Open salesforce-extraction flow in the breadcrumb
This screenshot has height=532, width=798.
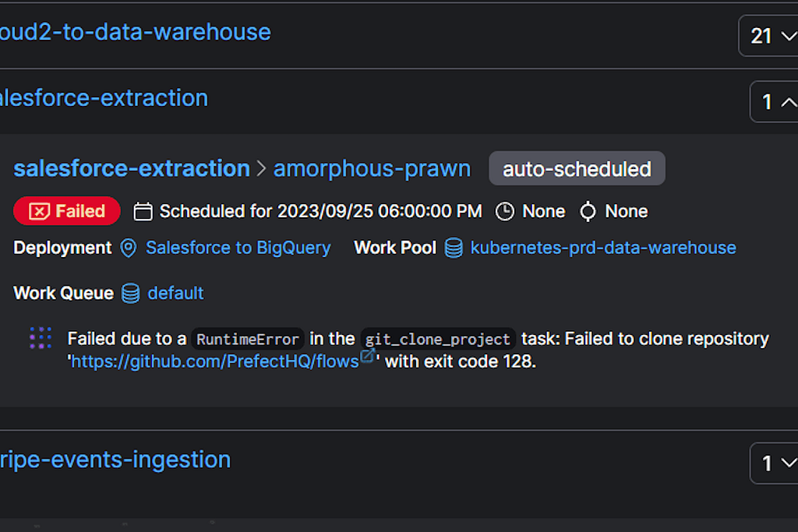[132, 168]
